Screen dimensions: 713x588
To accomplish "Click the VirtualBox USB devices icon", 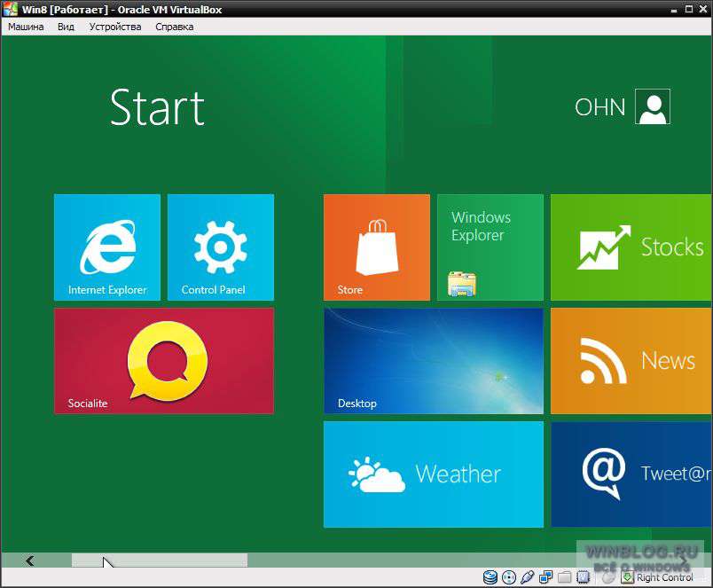I will tap(527, 577).
